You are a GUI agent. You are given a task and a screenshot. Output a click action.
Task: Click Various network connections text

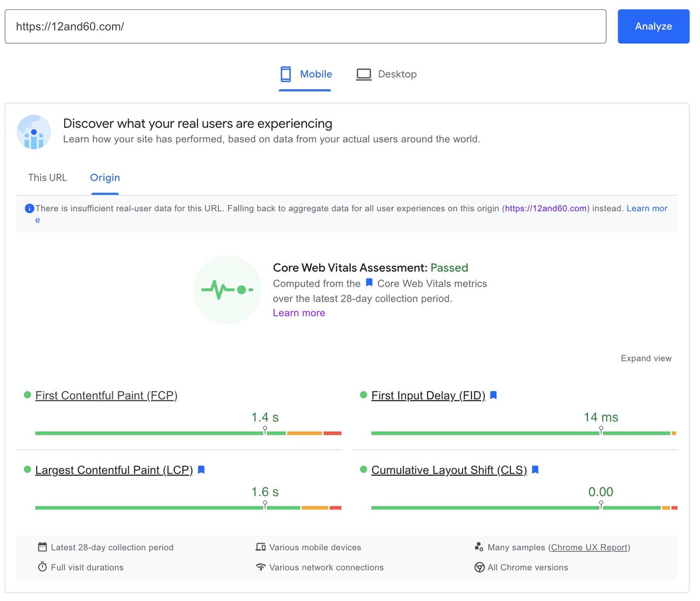[x=326, y=567]
